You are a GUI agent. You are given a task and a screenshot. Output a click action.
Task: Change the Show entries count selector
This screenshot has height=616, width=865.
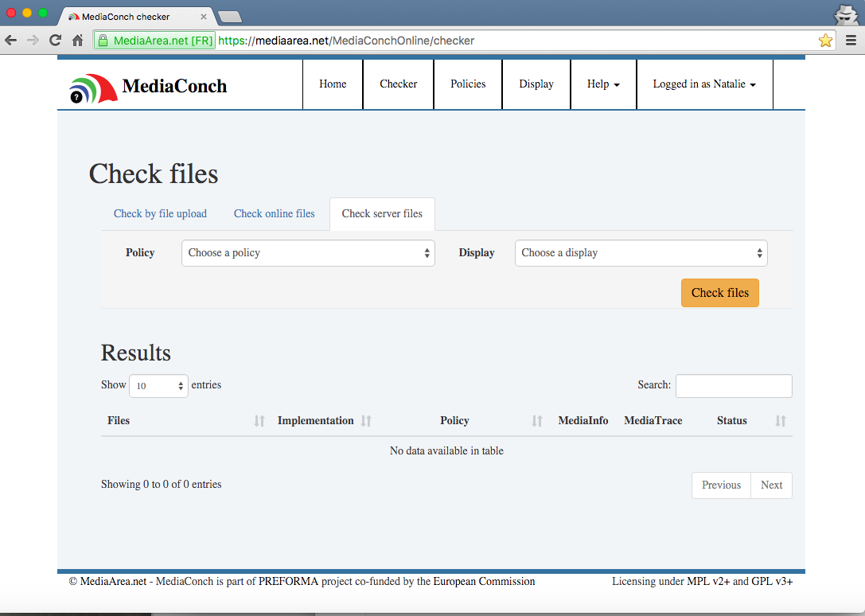(158, 386)
